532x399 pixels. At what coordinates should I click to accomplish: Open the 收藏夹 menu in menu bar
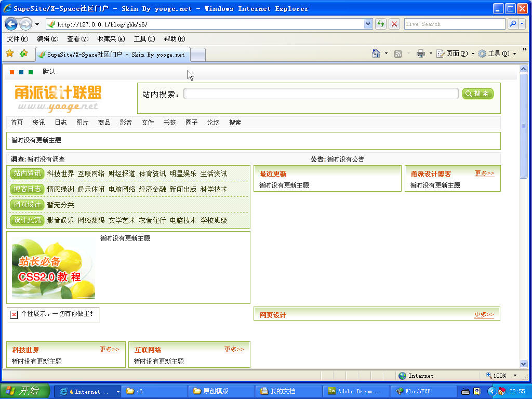click(111, 39)
